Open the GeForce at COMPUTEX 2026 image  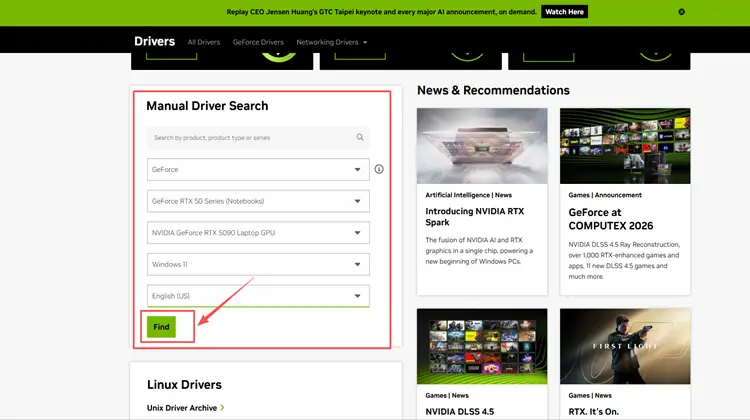[x=625, y=146]
